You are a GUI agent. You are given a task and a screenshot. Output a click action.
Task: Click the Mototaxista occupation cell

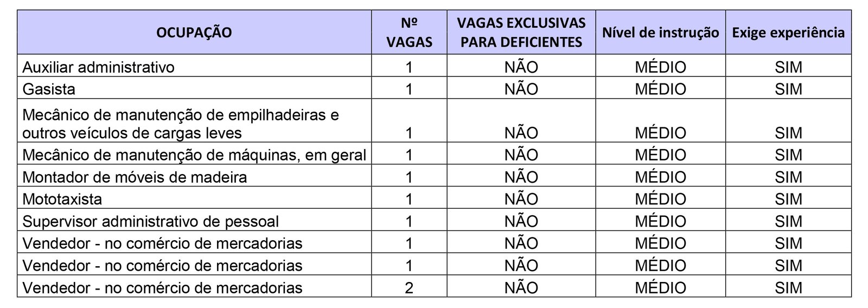point(62,200)
